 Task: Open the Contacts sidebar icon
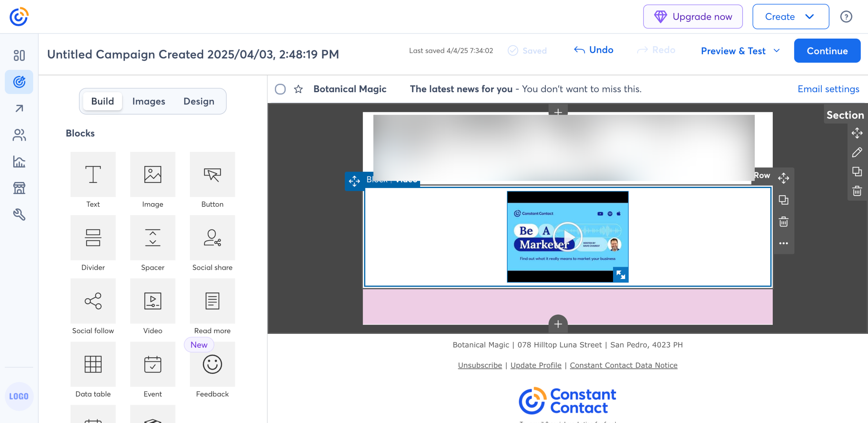point(19,135)
